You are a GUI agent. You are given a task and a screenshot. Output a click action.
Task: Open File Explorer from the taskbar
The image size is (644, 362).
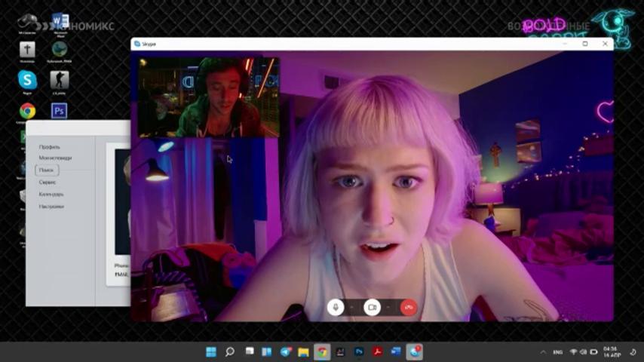point(303,351)
